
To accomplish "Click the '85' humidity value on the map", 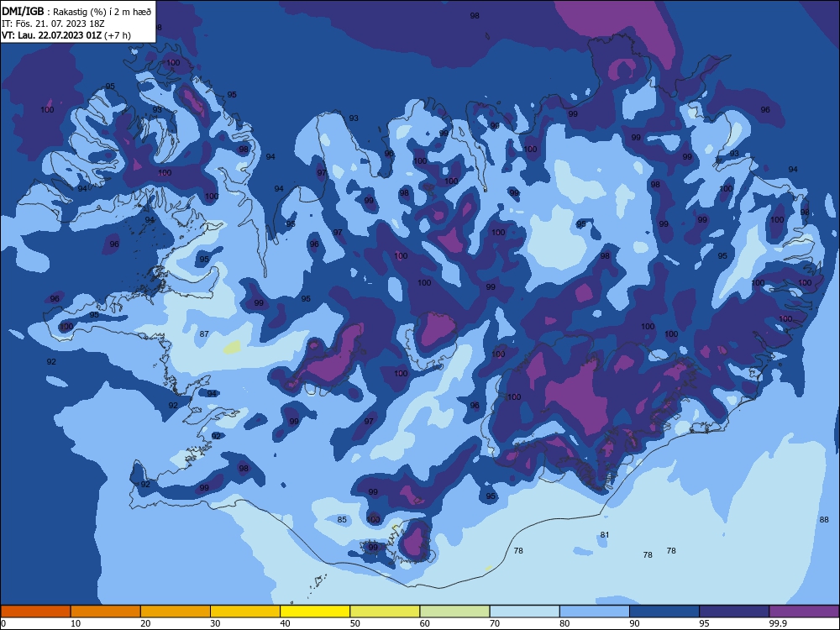I will click(342, 519).
